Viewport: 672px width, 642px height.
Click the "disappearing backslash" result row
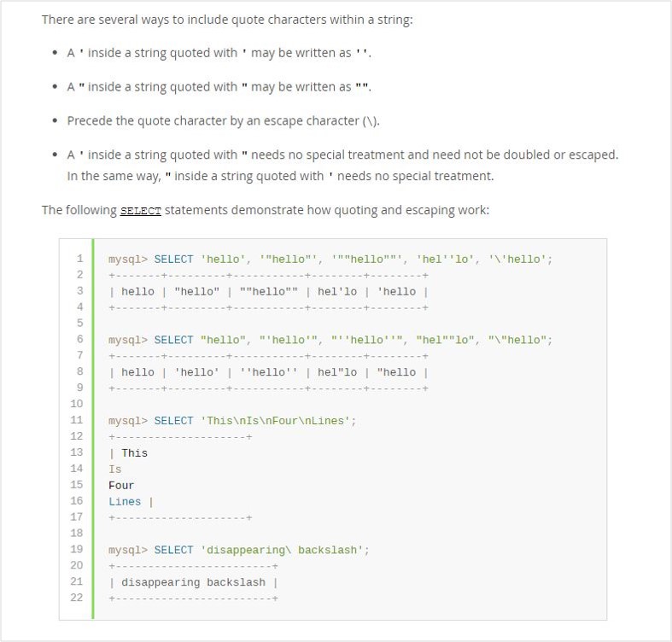pos(193,582)
